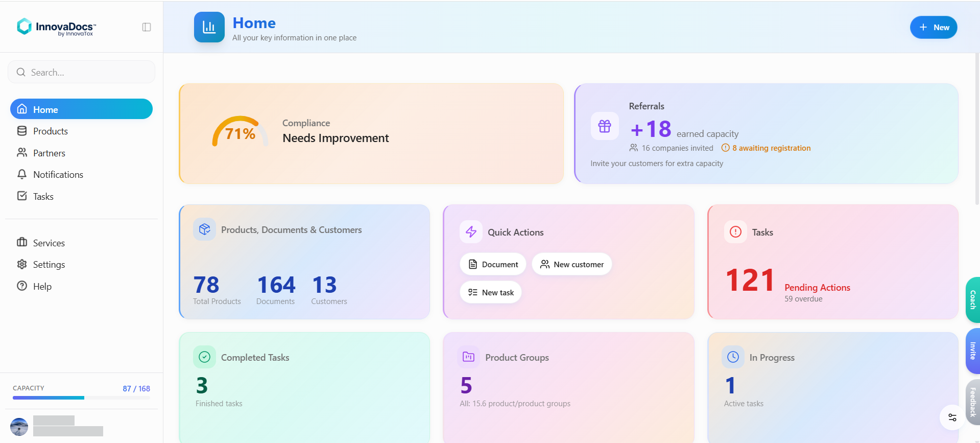Image resolution: width=980 pixels, height=443 pixels.
Task: Open Partners in sidebar
Action: point(81,153)
